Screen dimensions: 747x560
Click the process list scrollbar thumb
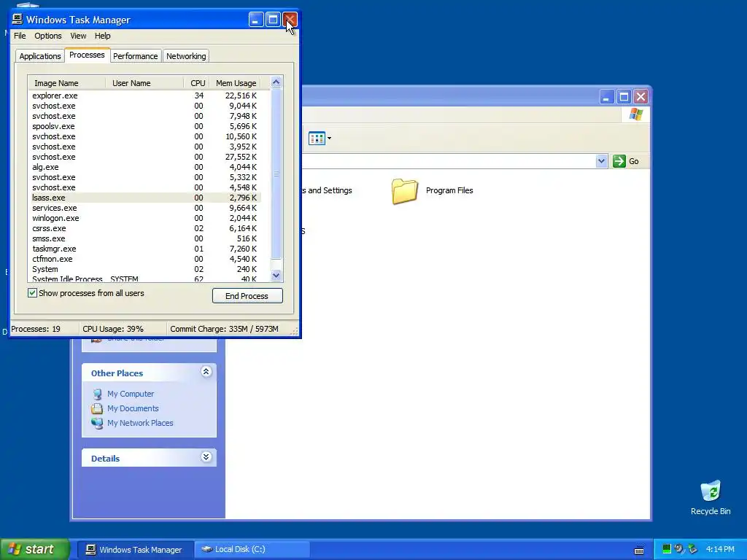276,174
